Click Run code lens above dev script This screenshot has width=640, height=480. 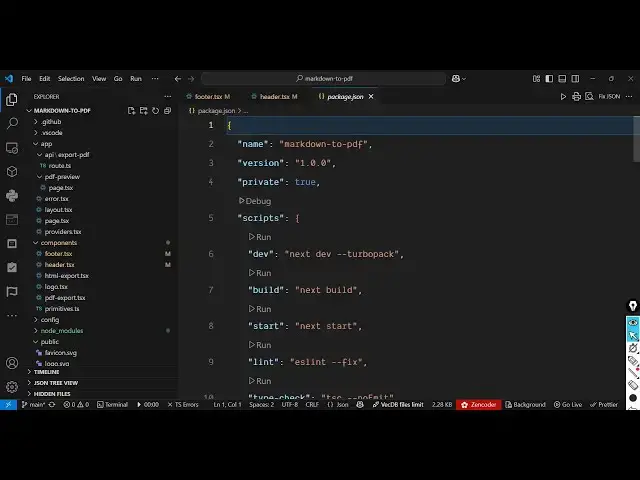260,237
